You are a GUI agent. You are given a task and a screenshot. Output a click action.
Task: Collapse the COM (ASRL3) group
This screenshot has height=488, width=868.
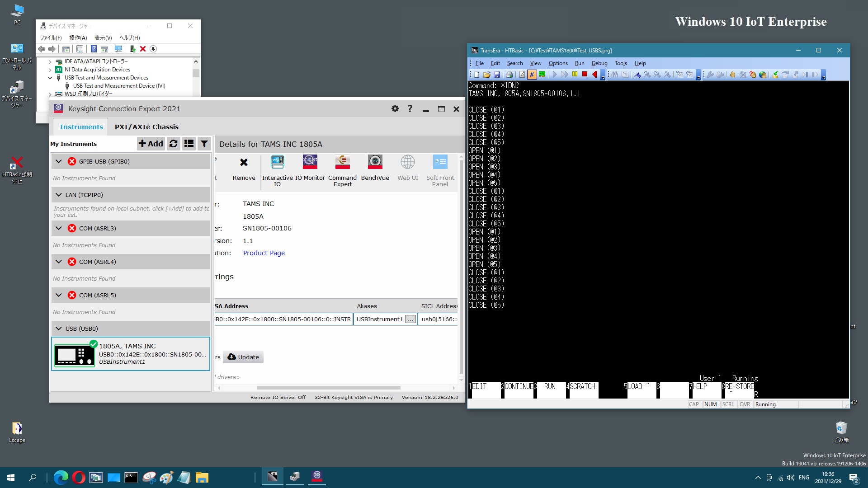59,228
